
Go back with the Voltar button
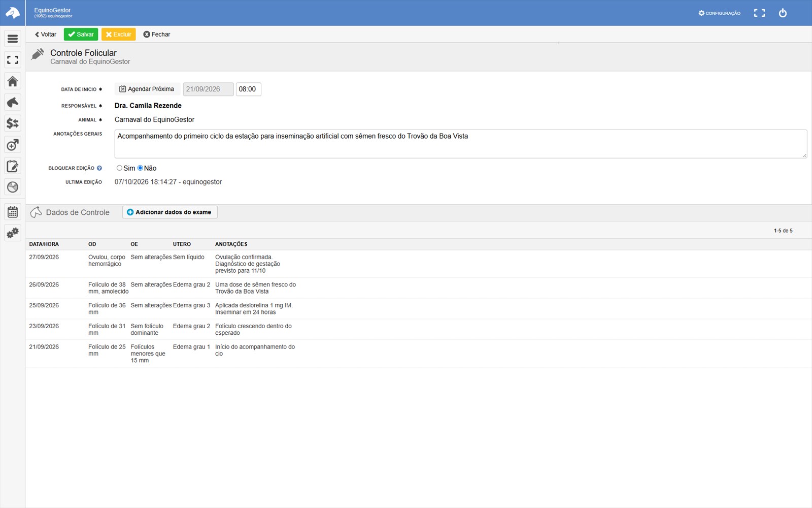pyautogui.click(x=46, y=35)
